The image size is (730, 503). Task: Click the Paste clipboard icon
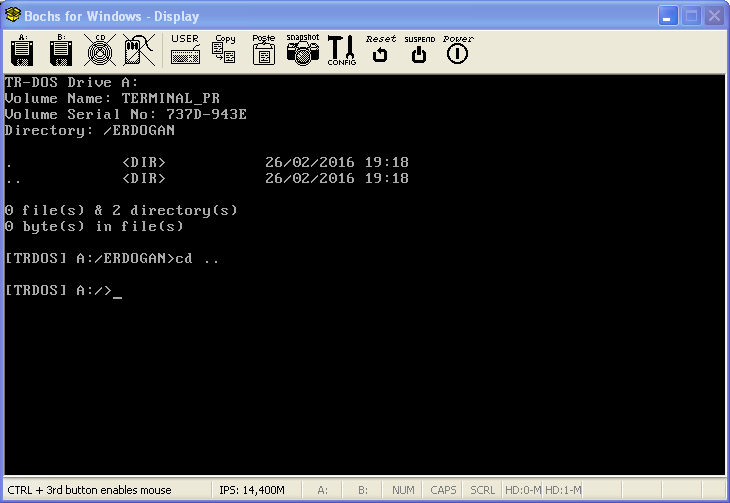click(x=264, y=49)
